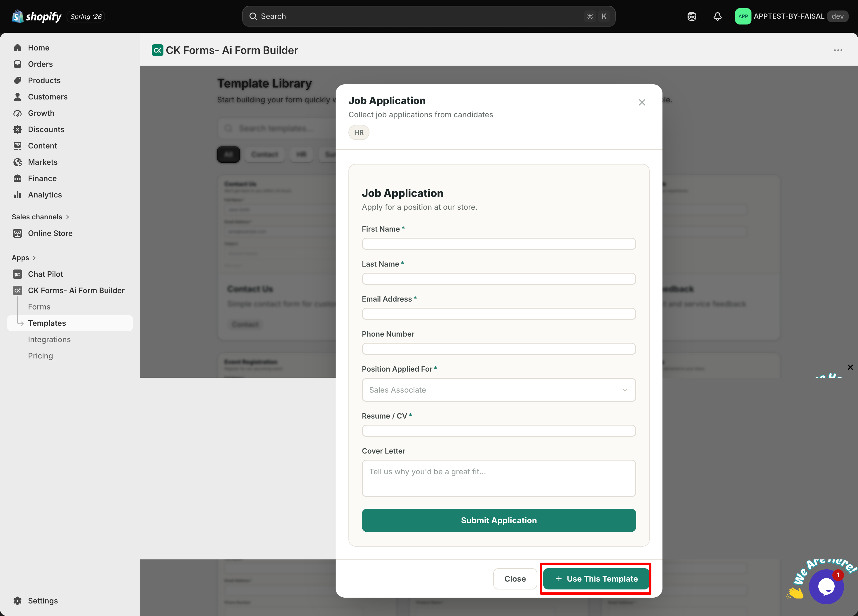Click the 'dev' store badge

pos(837,16)
